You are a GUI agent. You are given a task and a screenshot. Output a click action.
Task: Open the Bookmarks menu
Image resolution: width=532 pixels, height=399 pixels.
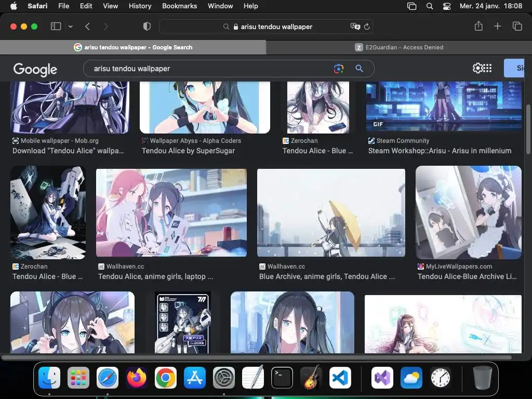pyautogui.click(x=179, y=6)
